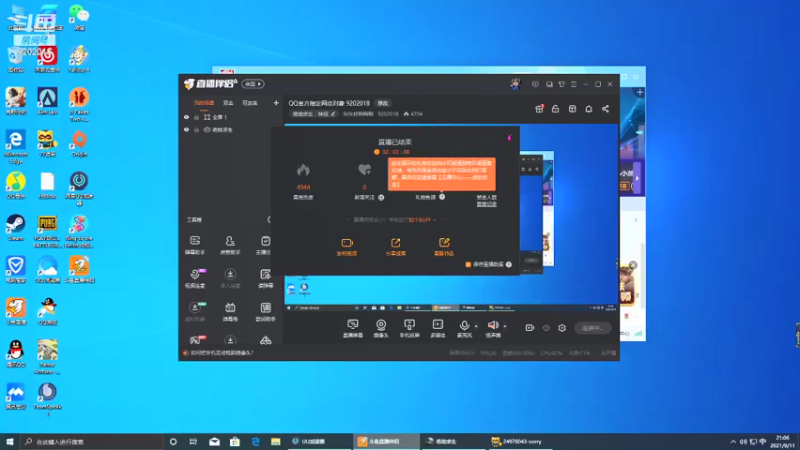Click the notification bell icon
This screenshot has height=450, width=800.
(589, 109)
